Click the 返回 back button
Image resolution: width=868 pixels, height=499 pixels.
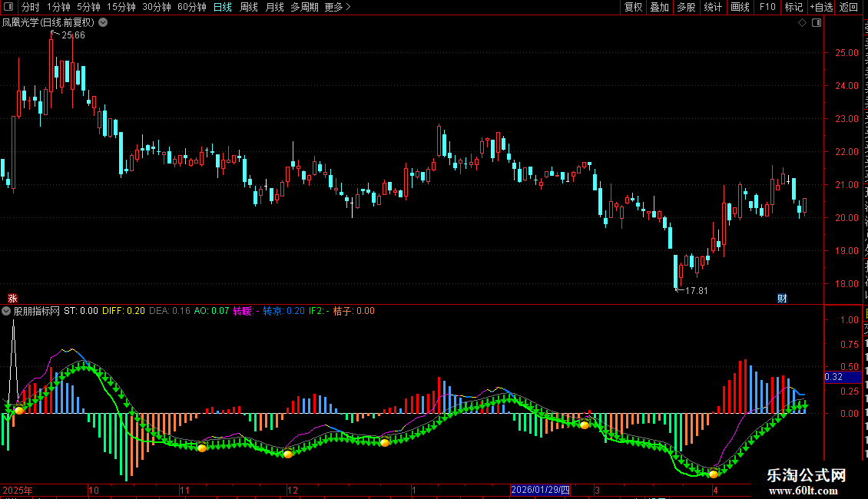(849, 7)
